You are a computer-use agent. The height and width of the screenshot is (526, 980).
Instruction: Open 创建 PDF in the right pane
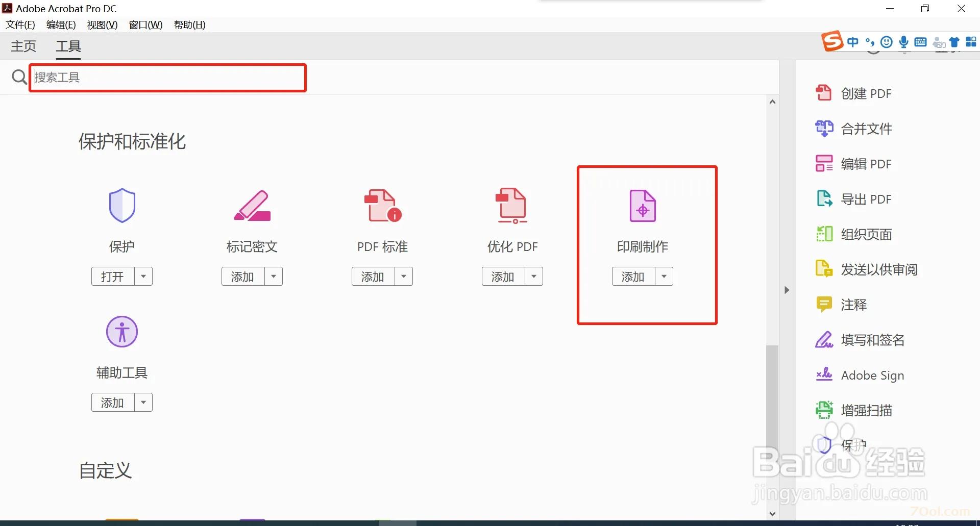[x=854, y=93]
